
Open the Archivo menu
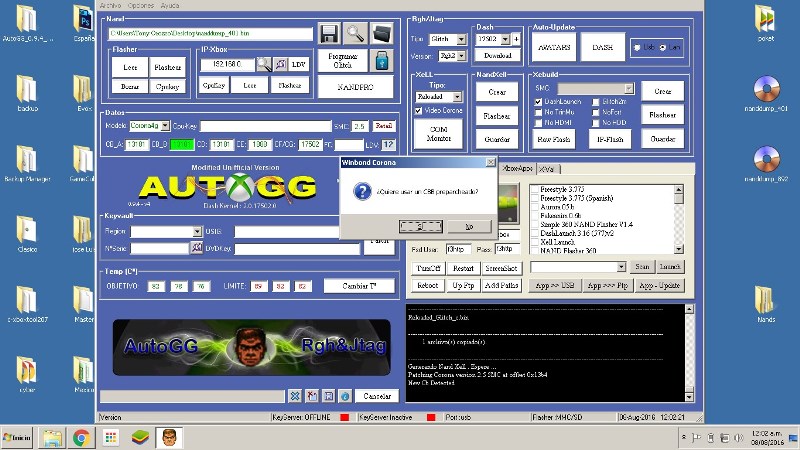pyautogui.click(x=110, y=5)
